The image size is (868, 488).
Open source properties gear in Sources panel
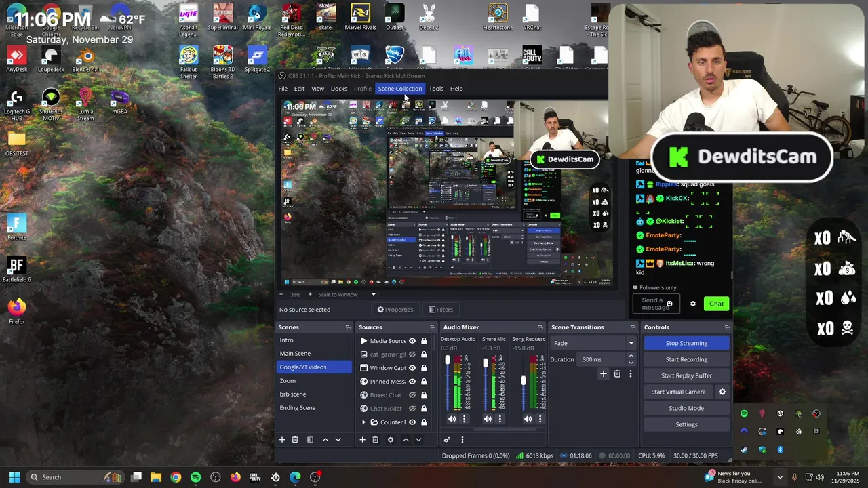click(390, 440)
